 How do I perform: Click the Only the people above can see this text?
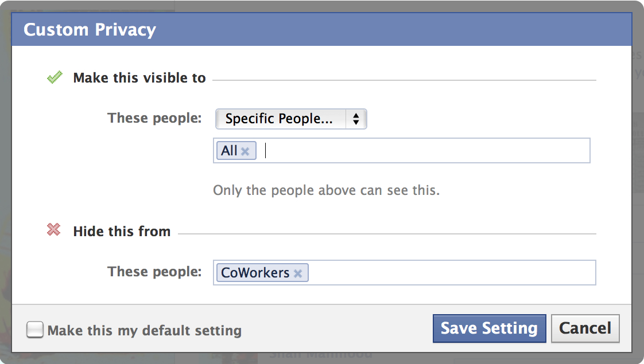point(326,190)
